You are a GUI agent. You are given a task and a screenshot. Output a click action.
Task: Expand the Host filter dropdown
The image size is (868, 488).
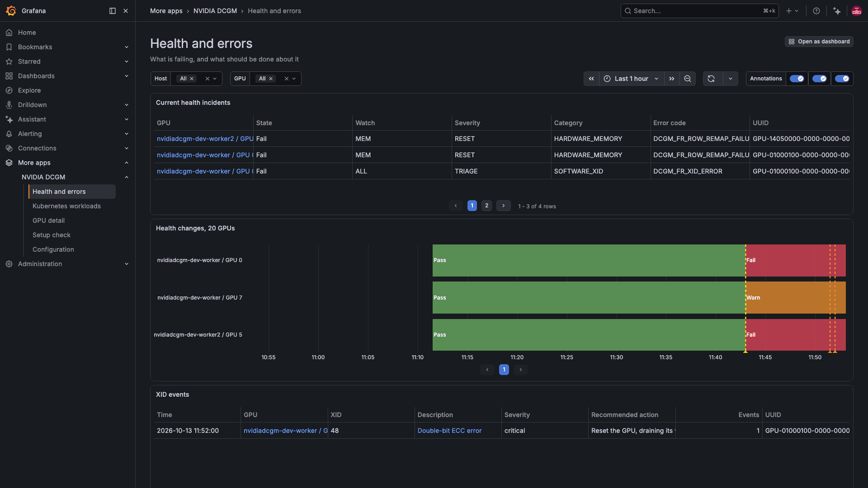click(215, 79)
